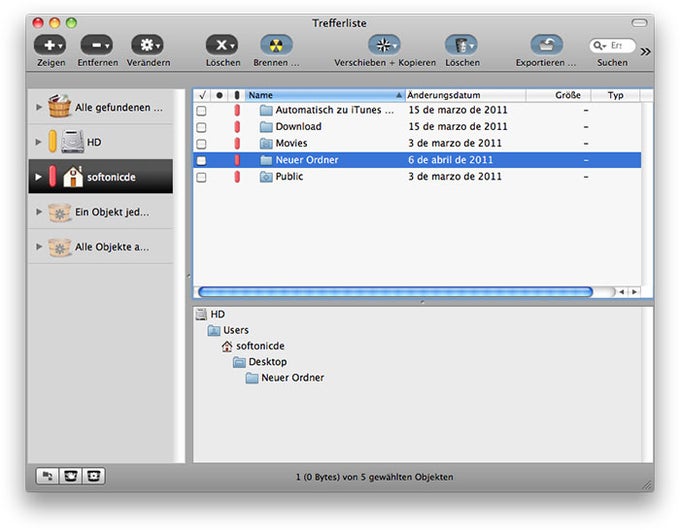
Task: Sort by Änderungsdatum column header
Action: 465,95
